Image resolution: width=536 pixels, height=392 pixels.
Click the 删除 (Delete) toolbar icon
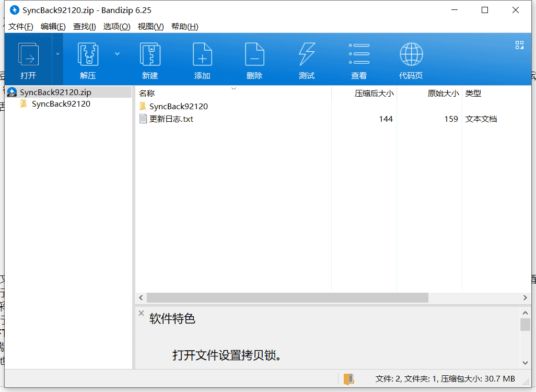(254, 54)
